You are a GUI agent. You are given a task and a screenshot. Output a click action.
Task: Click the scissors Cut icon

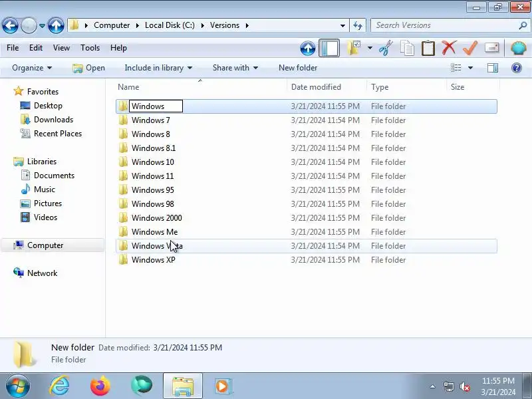[x=386, y=48]
